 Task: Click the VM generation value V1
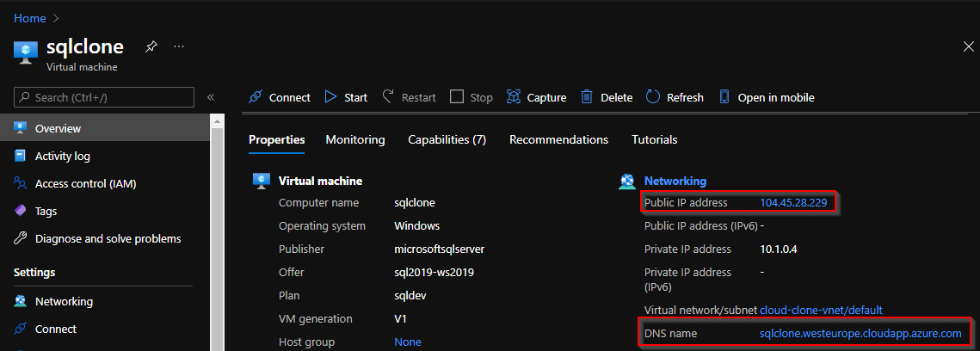pyautogui.click(x=401, y=318)
